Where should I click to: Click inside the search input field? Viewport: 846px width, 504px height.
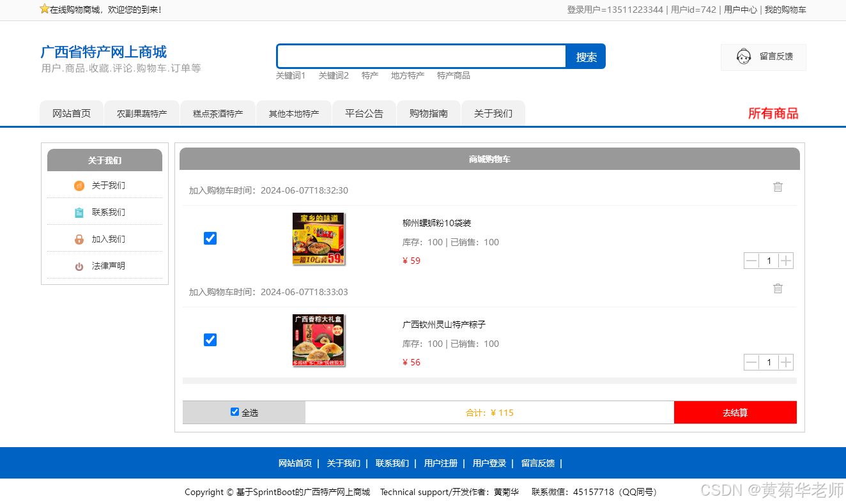click(x=420, y=56)
